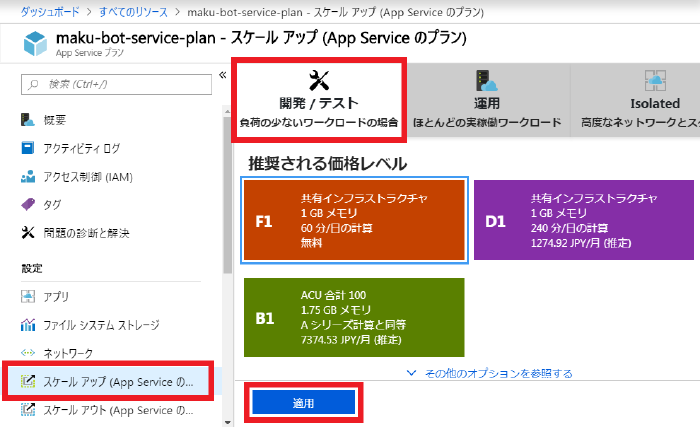Click the server cloud icon on 運用 tab

[x=487, y=80]
